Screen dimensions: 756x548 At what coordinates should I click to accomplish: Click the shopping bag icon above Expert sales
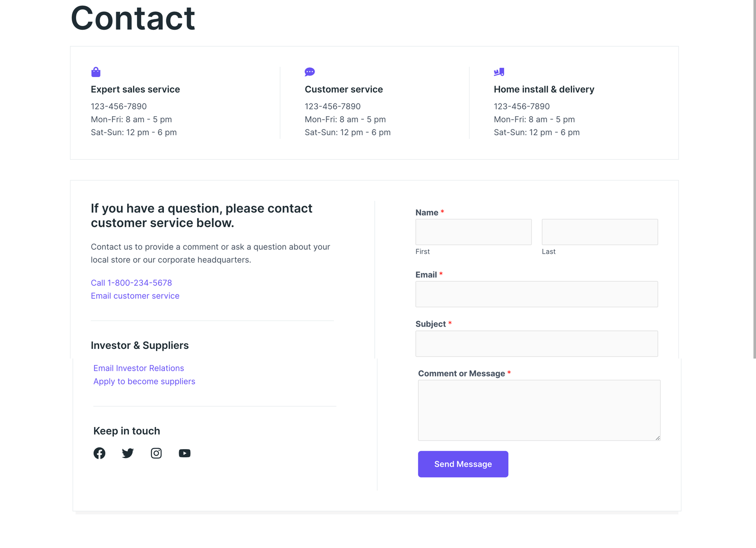pyautogui.click(x=96, y=72)
